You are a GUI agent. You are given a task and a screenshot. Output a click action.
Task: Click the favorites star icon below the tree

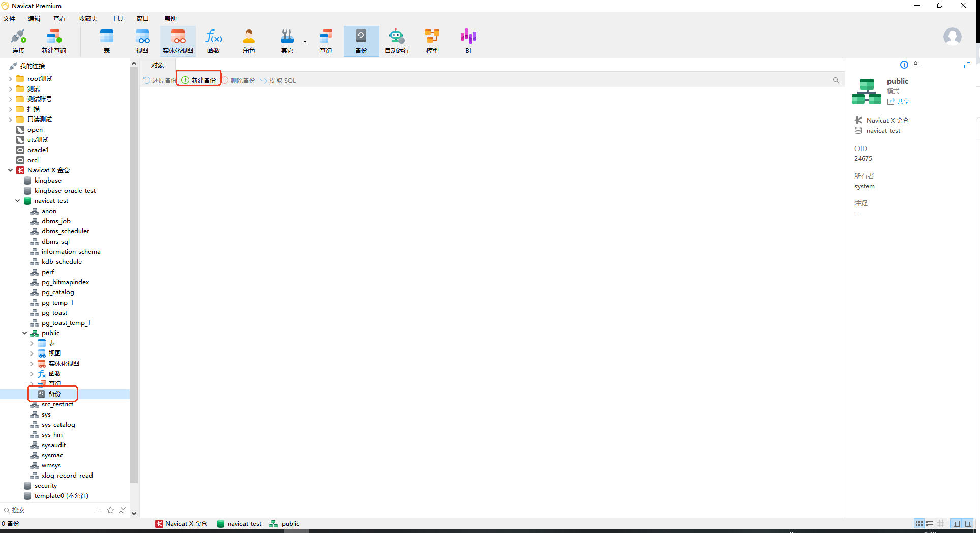point(110,510)
